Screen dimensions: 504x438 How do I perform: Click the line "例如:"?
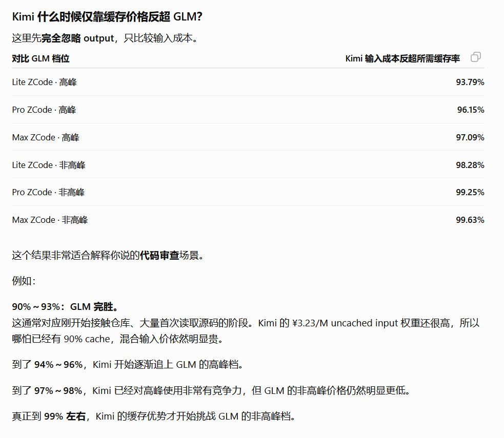pos(24,281)
